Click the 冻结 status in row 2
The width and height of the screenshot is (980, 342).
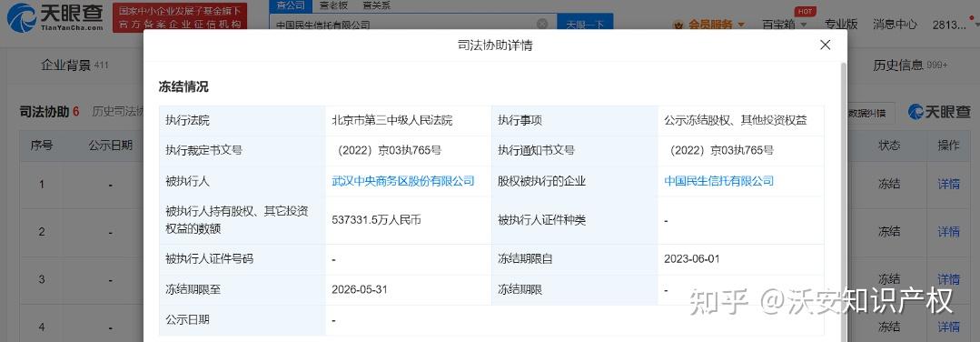point(889,232)
